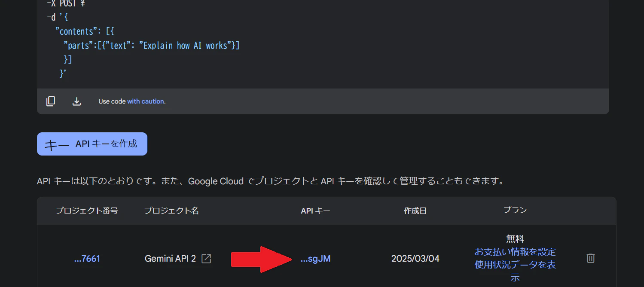This screenshot has height=287, width=644.
Task: Click the プロジェクト名 column header
Action: tap(171, 211)
